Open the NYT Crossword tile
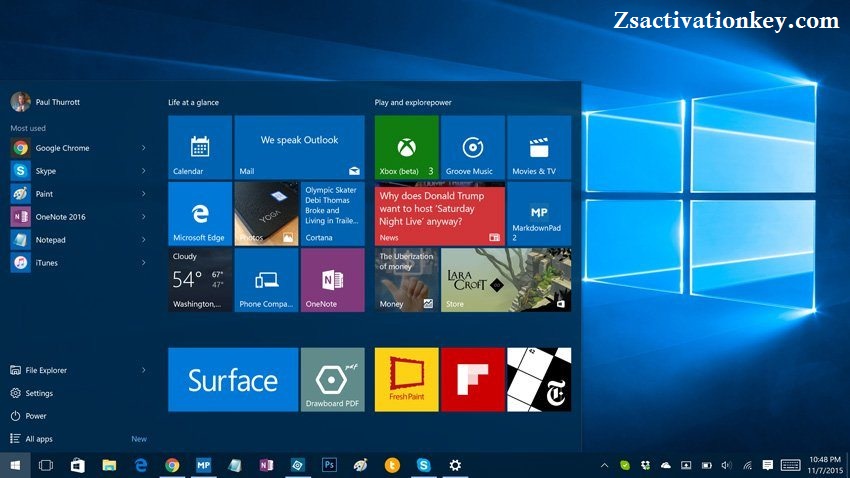Image resolution: width=850 pixels, height=478 pixels. (x=539, y=379)
